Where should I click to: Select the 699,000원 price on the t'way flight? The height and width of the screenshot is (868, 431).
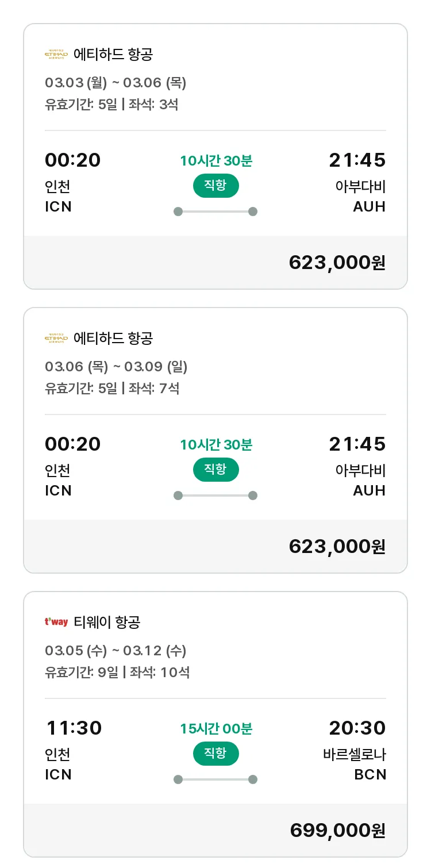point(337,831)
